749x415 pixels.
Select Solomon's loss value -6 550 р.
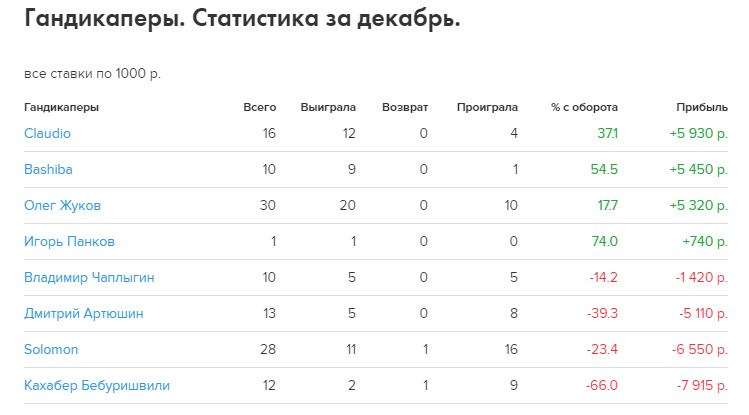[700, 350]
